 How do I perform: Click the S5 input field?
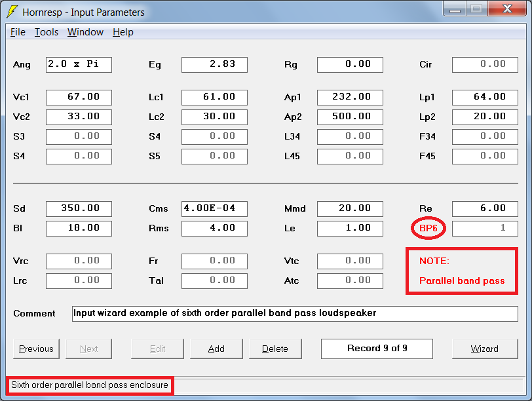pyautogui.click(x=214, y=157)
